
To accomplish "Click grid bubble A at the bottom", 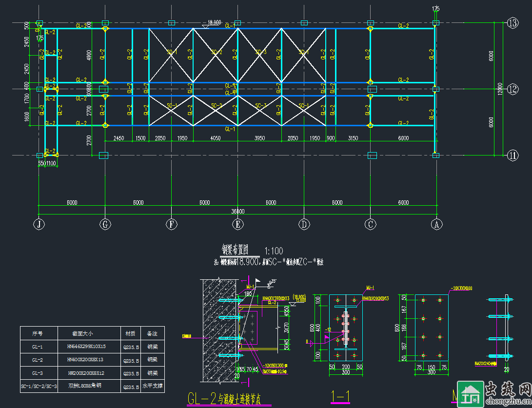I will click(436, 224).
